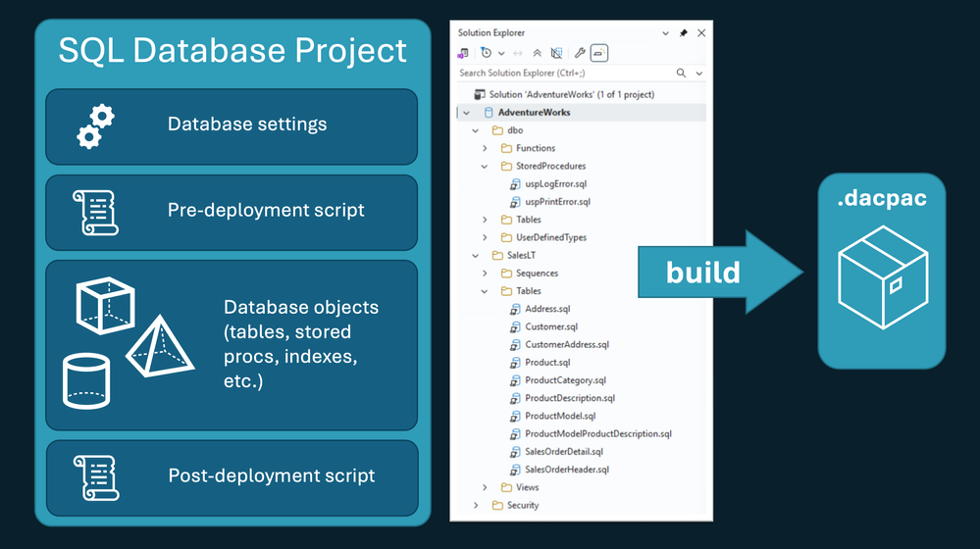Open the Solution Explorer window position dropdown
Screen dimensions: 980x549
coord(666,33)
